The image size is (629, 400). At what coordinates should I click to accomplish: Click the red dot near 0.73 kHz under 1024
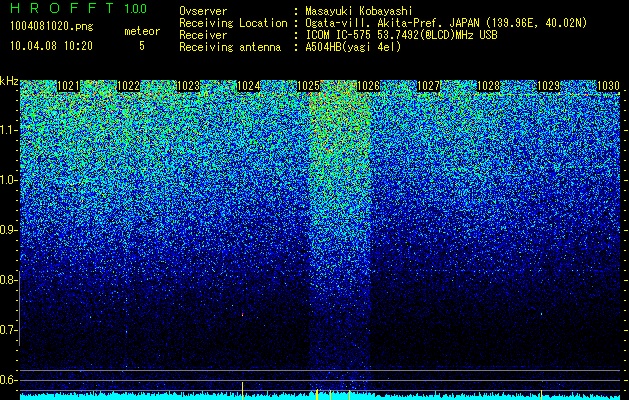[242, 315]
